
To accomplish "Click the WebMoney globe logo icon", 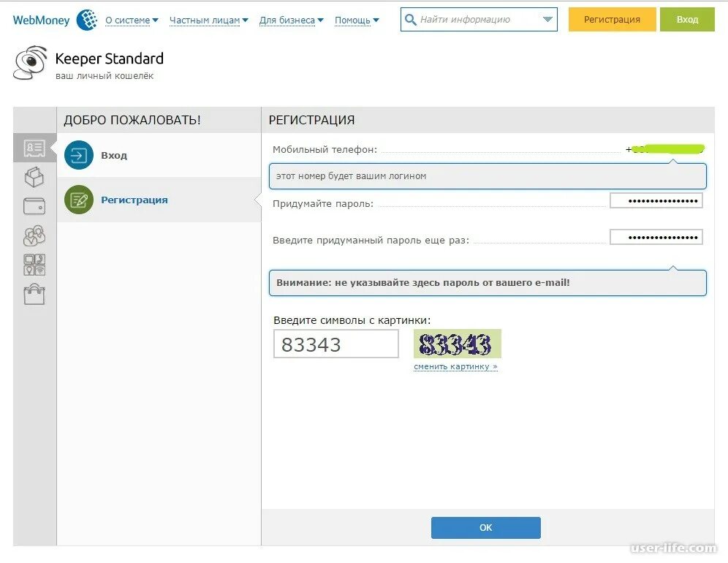I will (87, 20).
